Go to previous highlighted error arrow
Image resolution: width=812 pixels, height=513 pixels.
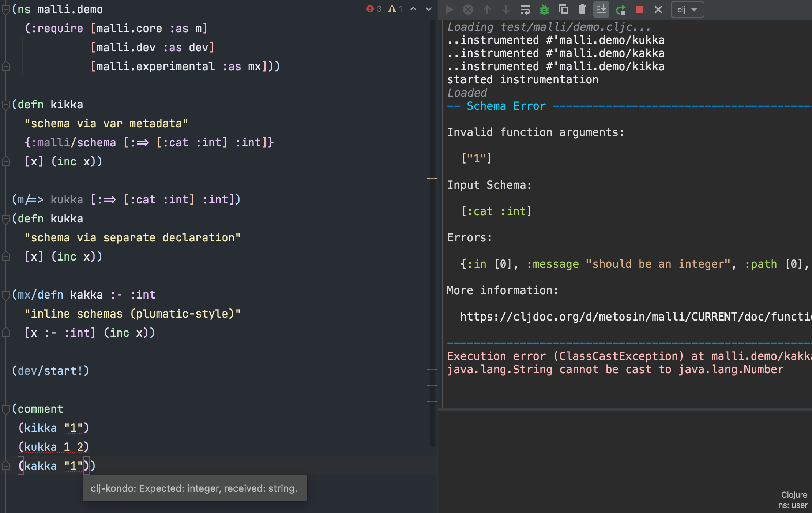413,9
